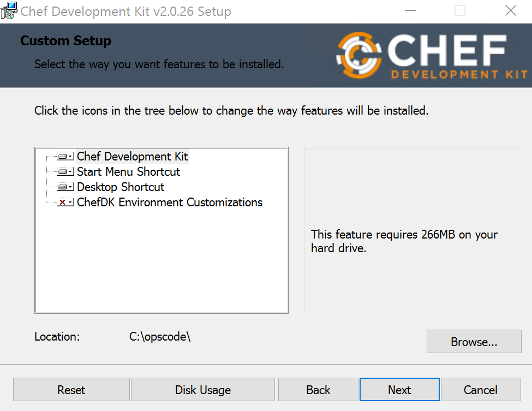532x411 pixels.
Task: Select the ChefDK Environment Customizations label
Action: 170,202
